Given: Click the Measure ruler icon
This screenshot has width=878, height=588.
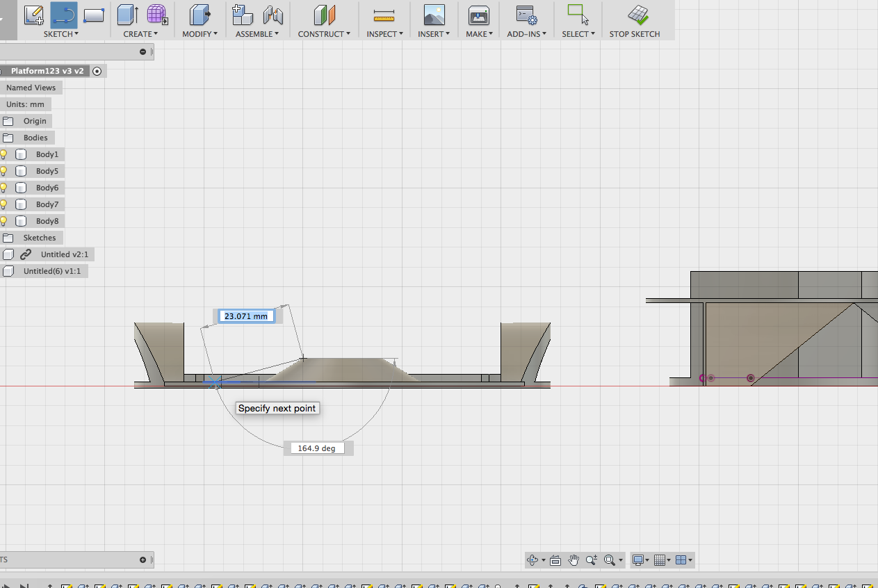Looking at the screenshot, I should click(x=383, y=15).
